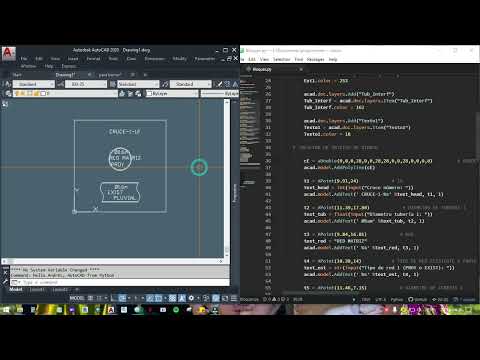Open the Express menu in AutoCAD
This screenshot has width=480, height=360.
click(69, 66)
